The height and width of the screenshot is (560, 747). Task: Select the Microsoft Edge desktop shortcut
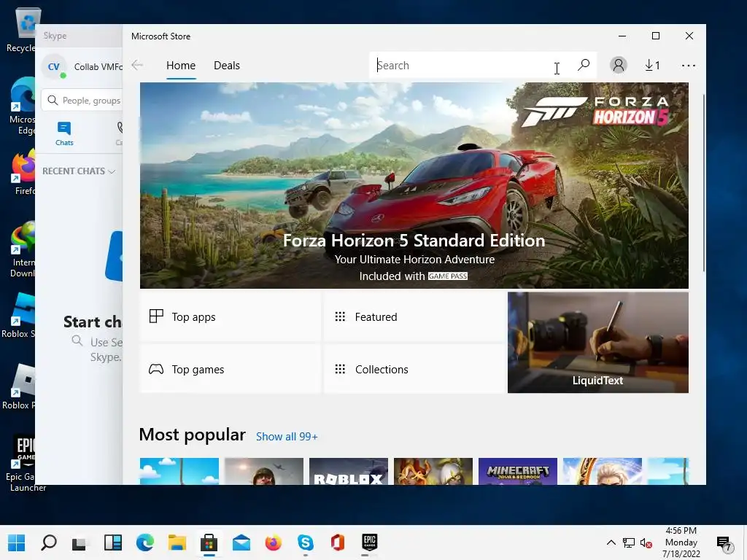[22, 106]
